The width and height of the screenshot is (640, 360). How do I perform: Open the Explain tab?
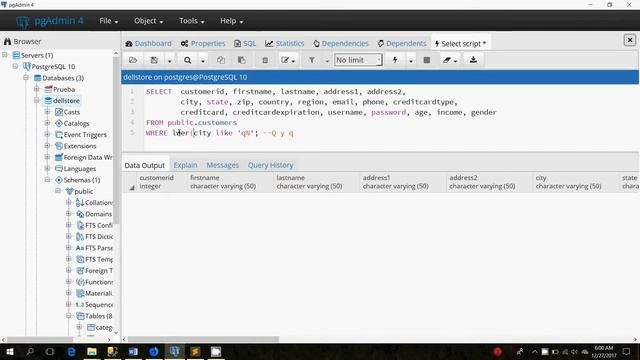[x=185, y=165]
